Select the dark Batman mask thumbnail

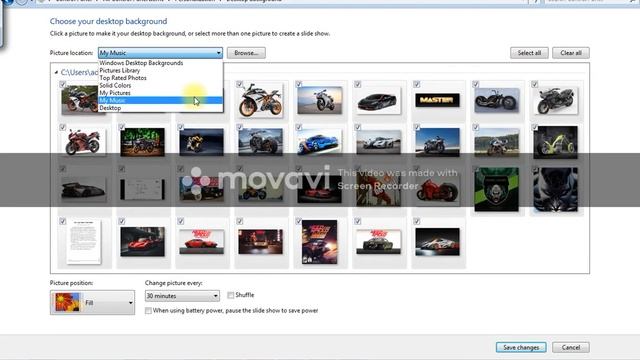tap(556, 189)
